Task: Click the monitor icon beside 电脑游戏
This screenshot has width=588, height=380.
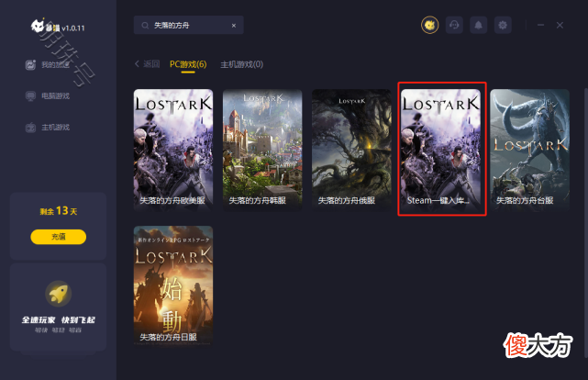Action: pyautogui.click(x=30, y=96)
